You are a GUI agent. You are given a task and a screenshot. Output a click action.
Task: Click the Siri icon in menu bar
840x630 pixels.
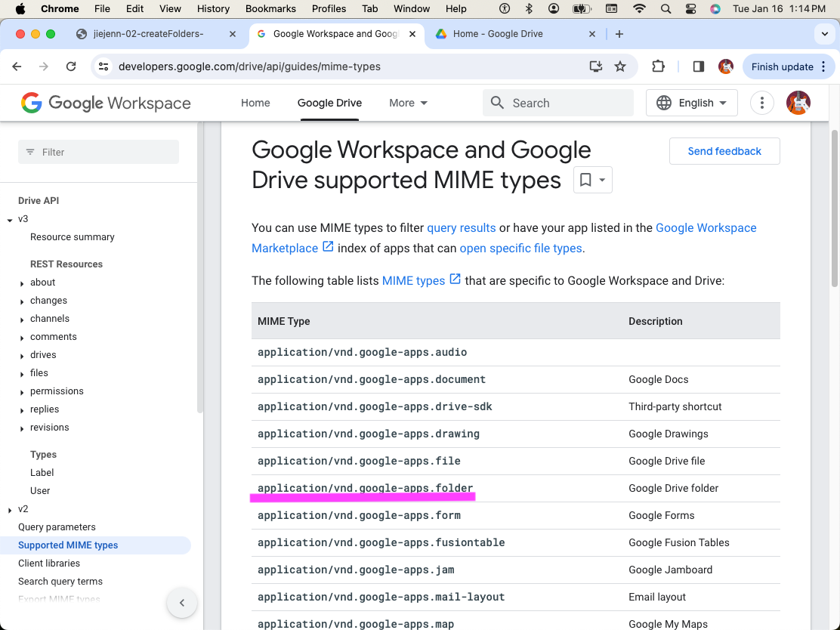coord(715,8)
